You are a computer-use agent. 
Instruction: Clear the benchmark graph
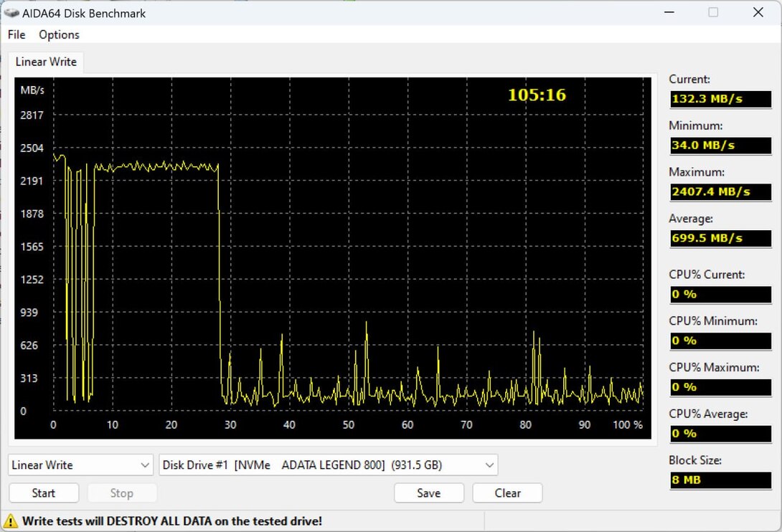[x=508, y=493]
